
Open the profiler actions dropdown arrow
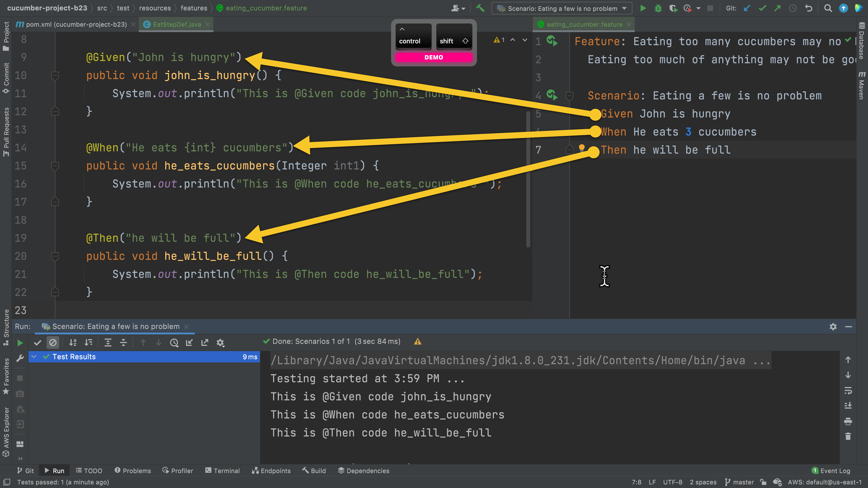click(x=698, y=8)
